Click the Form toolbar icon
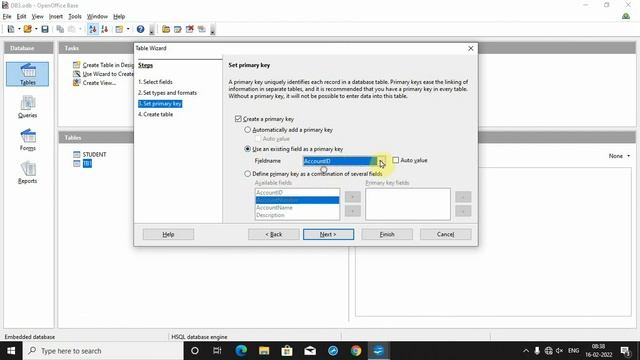 pos(119,29)
